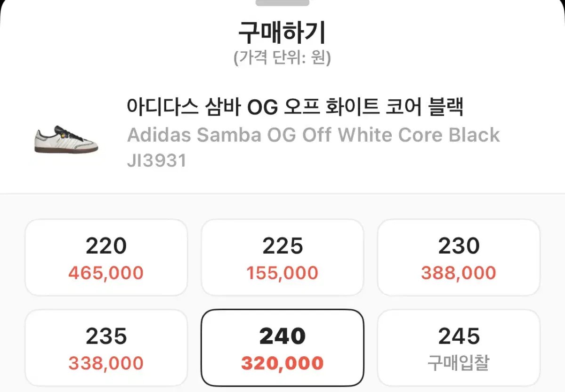Screen dimensions: 565x392
Task: Select size 230 option
Action: click(459, 257)
